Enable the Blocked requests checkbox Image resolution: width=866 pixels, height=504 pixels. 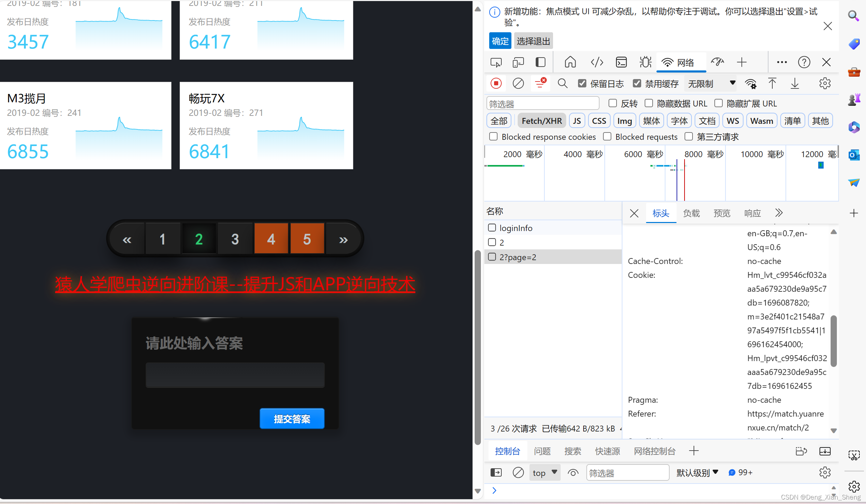click(606, 137)
